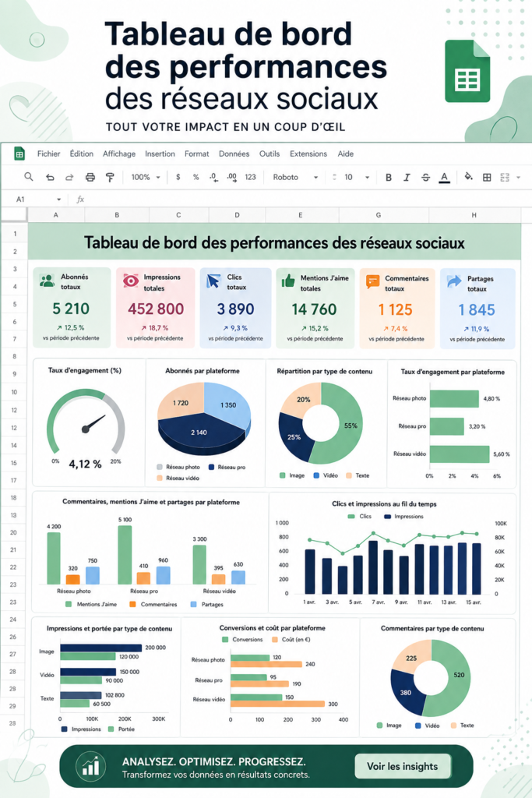Click the 4,12 % gauge value
532x798 pixels.
(x=85, y=464)
